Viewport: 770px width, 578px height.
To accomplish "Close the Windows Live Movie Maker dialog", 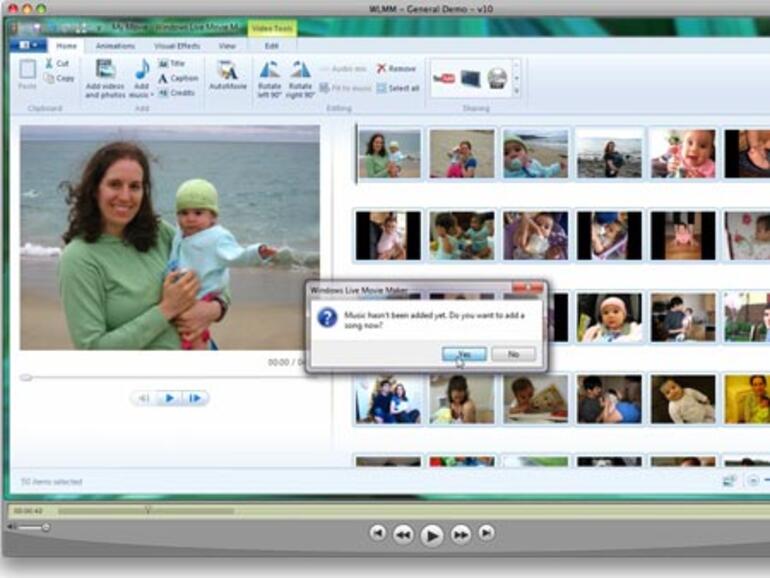I will (528, 288).
